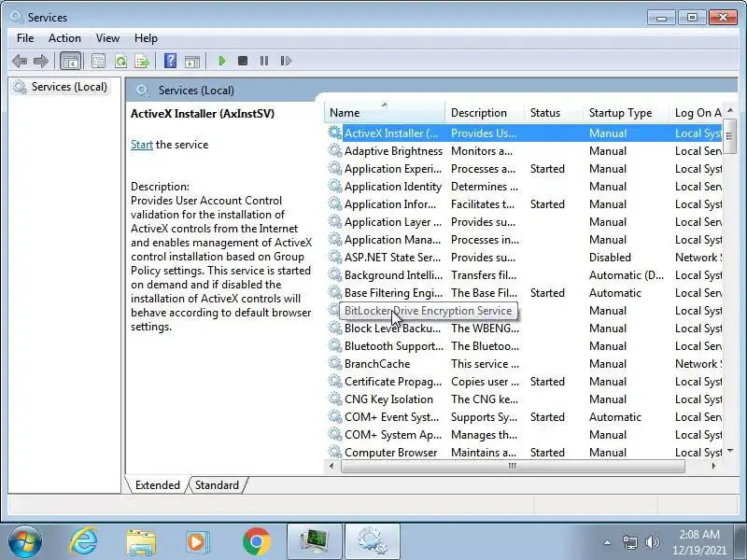Click Disabled startup type of ASP.NET

(610, 258)
